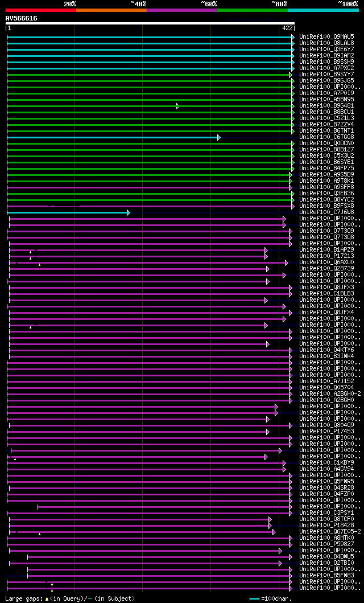Select the UniRef100_Q05704 label
The width and height of the screenshot is (364, 603).
327,388
